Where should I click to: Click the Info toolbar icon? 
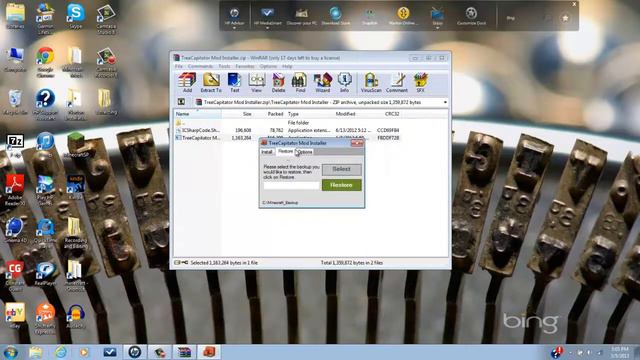344,82
